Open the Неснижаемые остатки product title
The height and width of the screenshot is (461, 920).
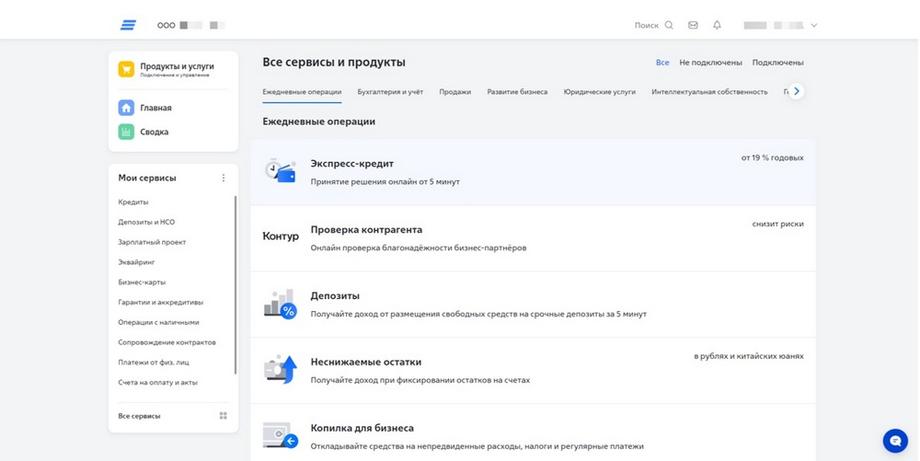(366, 362)
